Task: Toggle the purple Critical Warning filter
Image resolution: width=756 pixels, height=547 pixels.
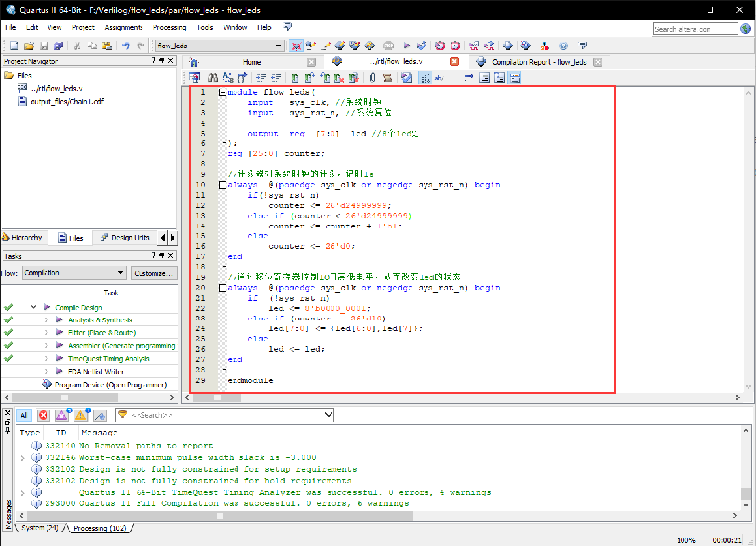Action: 62,415
